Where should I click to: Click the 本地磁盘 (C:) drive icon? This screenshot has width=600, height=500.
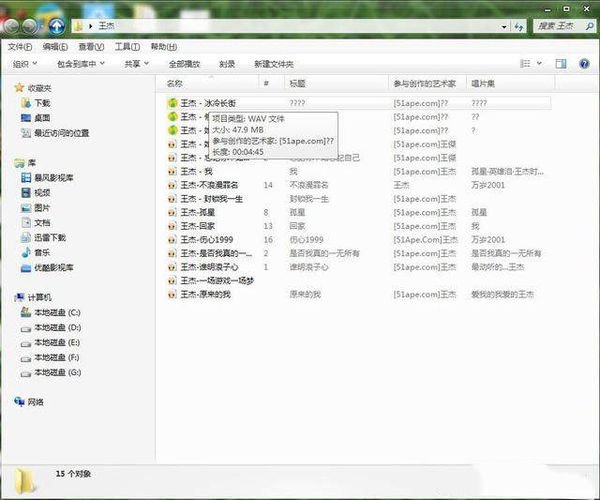pos(26,312)
